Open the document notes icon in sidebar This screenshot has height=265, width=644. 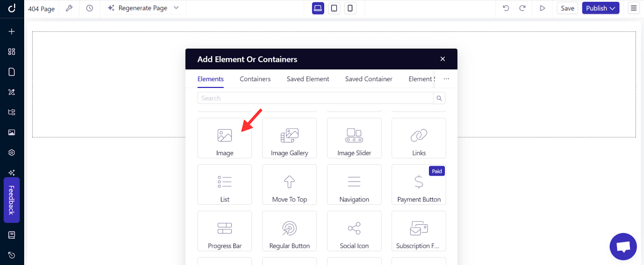(12, 235)
